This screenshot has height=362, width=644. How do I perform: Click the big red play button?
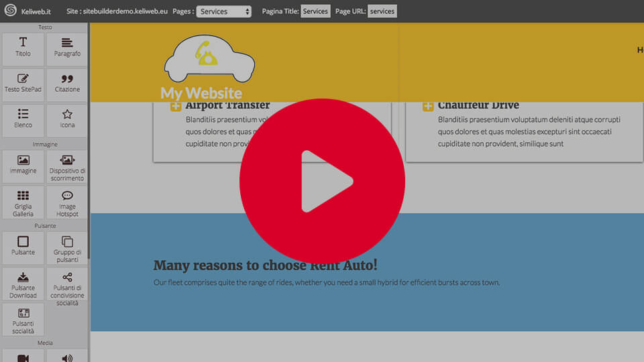(322, 182)
